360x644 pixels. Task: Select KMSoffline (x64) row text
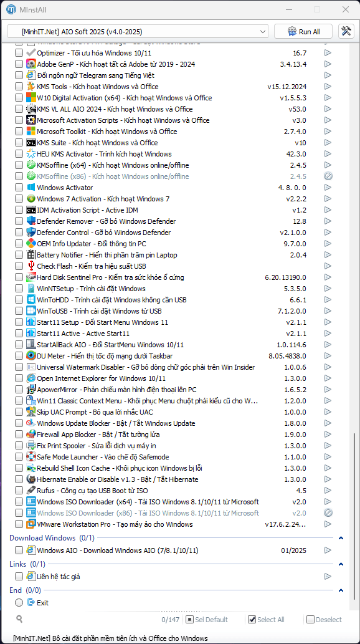[x=113, y=165]
